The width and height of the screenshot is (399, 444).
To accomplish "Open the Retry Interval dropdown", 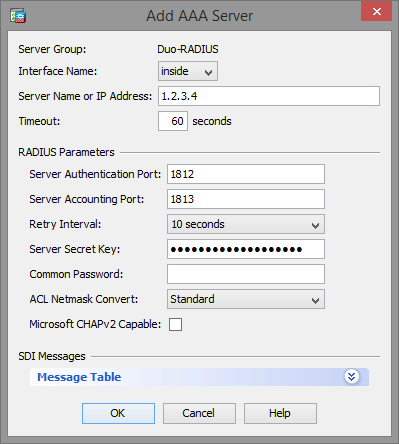I will pyautogui.click(x=246, y=224).
